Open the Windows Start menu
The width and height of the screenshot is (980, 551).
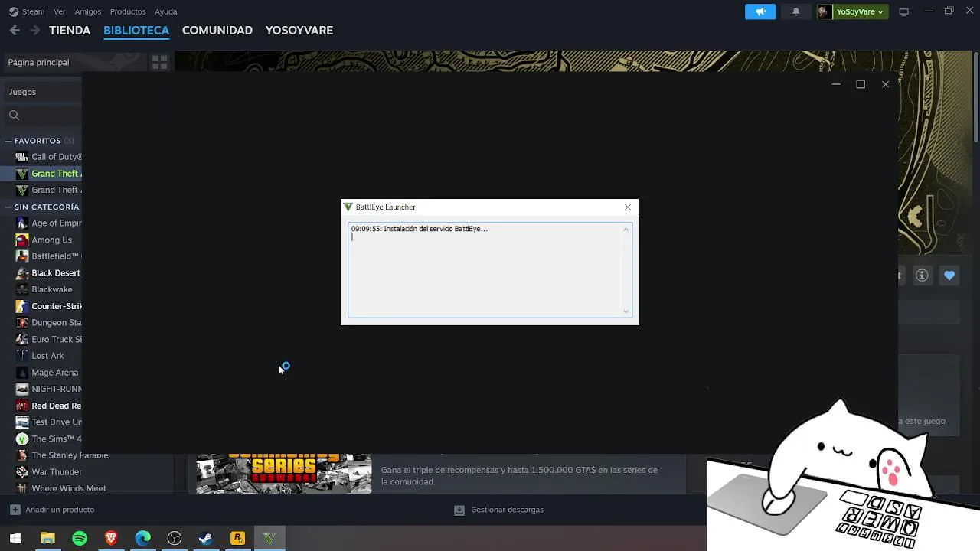pyautogui.click(x=15, y=539)
